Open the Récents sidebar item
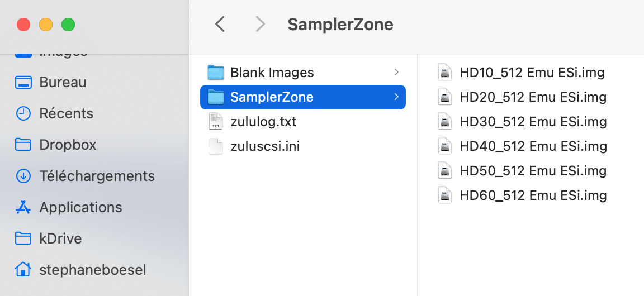 pos(66,114)
